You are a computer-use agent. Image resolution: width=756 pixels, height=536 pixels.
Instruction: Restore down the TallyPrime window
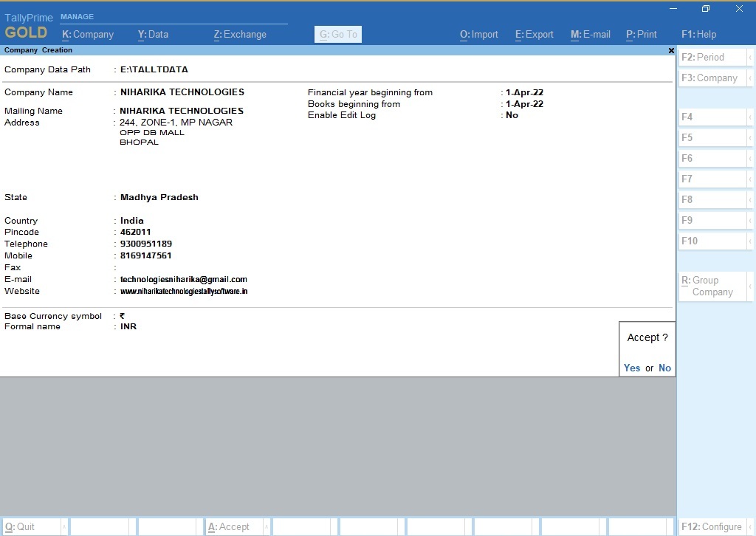pos(706,9)
